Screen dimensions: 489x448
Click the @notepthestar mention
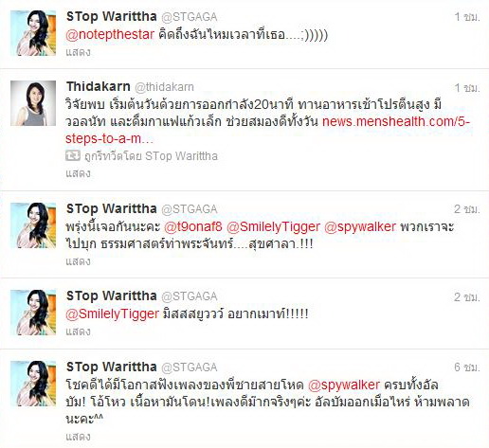[x=110, y=34]
